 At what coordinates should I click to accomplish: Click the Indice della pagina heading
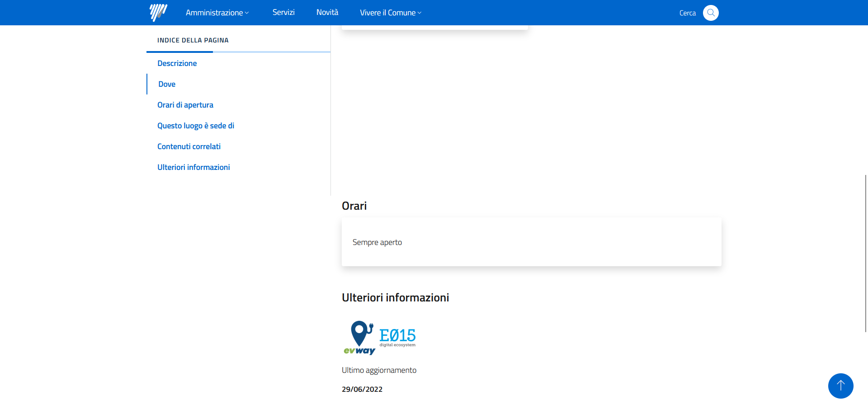[193, 40]
